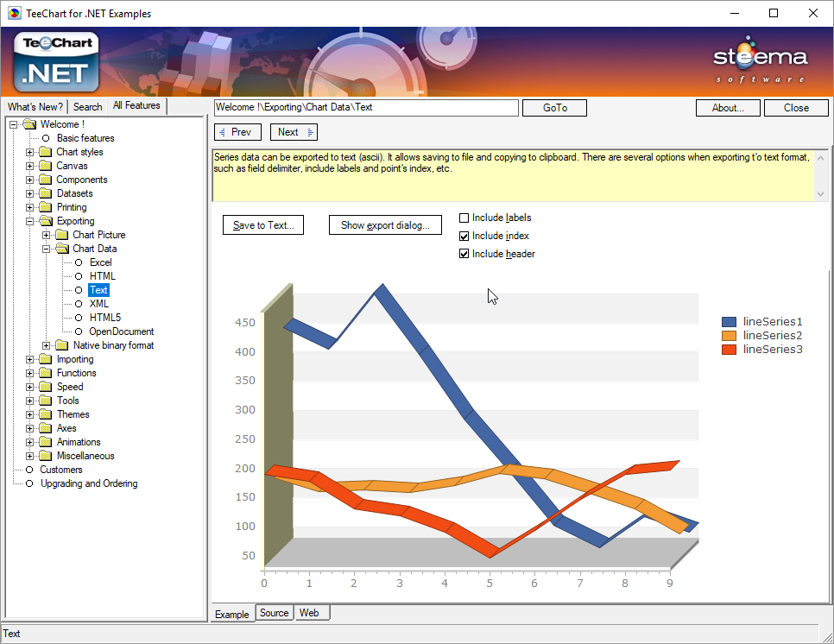Click the Native binary format folder icon

tap(61, 345)
